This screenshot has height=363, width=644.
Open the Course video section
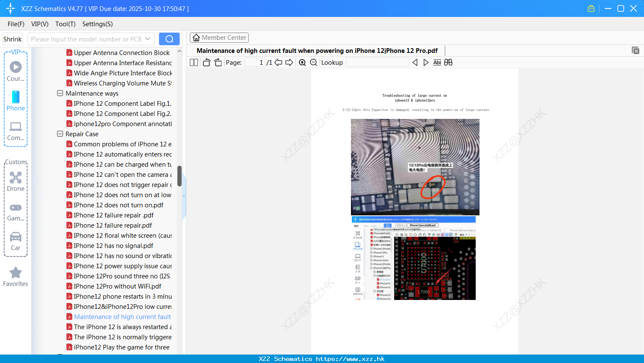(x=16, y=71)
